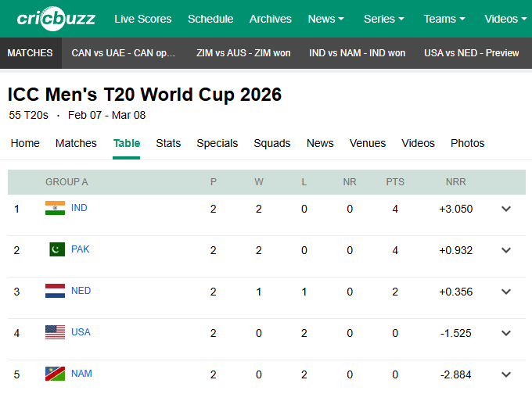The height and width of the screenshot is (394, 532).
Task: Open the Series dropdown menu
Action: 384,19
